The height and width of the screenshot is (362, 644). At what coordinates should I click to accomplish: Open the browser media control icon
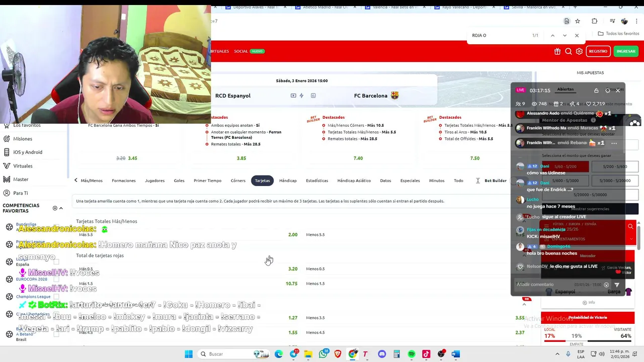tap(612, 21)
